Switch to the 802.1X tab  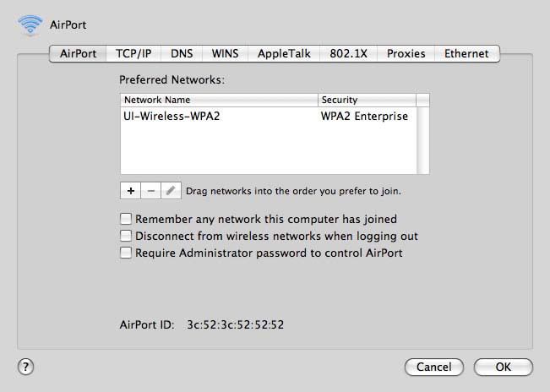pyautogui.click(x=348, y=53)
